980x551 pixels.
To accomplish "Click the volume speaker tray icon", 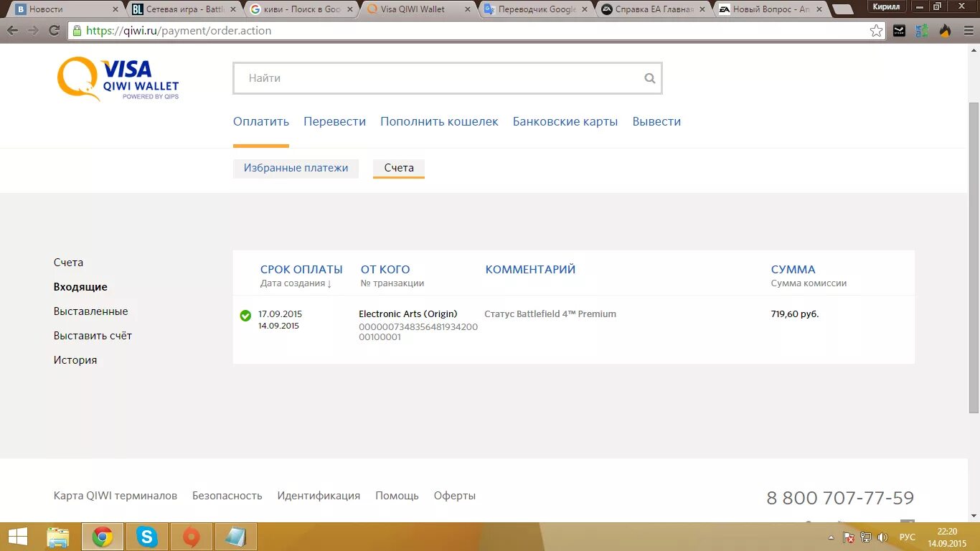I will 882,537.
